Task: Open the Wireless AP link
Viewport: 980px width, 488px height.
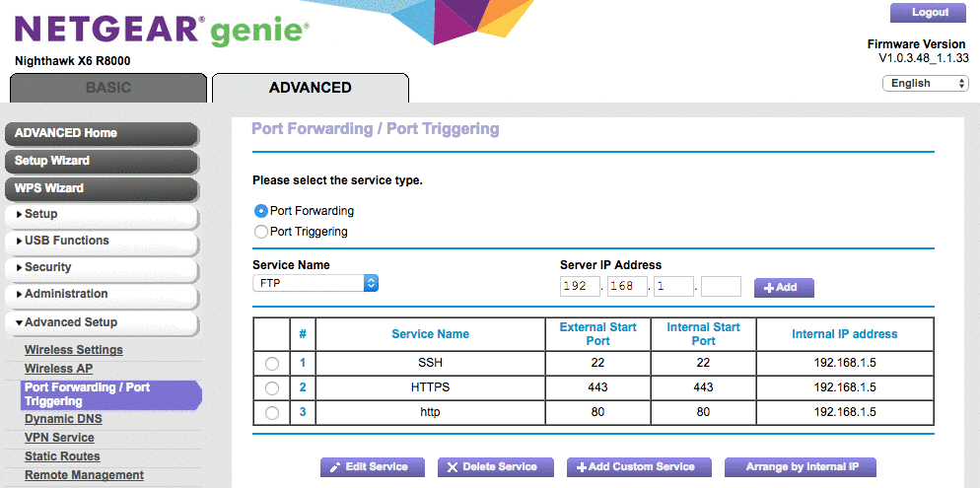Action: 59,369
